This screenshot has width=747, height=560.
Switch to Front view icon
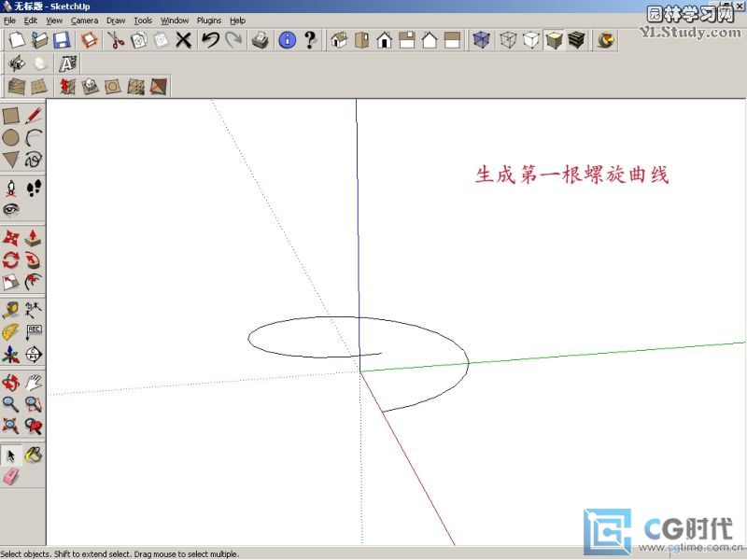coord(385,40)
